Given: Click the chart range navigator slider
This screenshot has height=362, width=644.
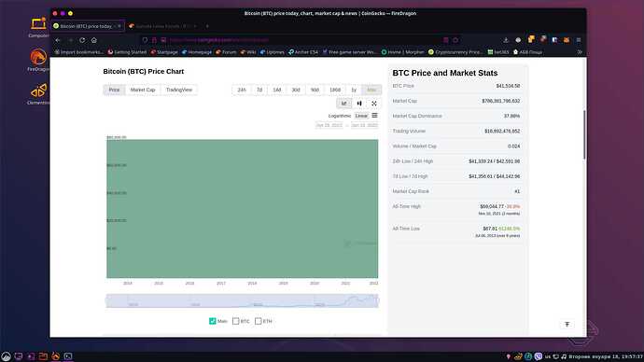Looking at the screenshot, I should pos(243,300).
